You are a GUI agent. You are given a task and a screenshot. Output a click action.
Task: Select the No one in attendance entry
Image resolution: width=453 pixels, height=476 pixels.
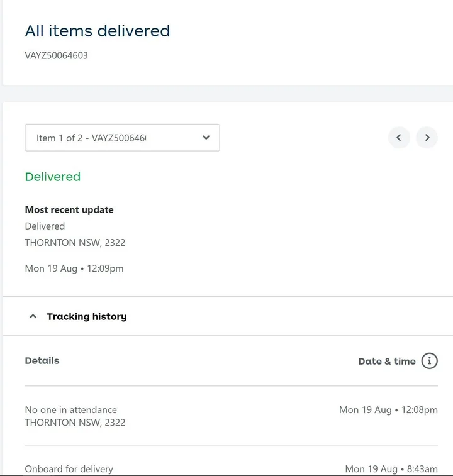click(x=70, y=409)
